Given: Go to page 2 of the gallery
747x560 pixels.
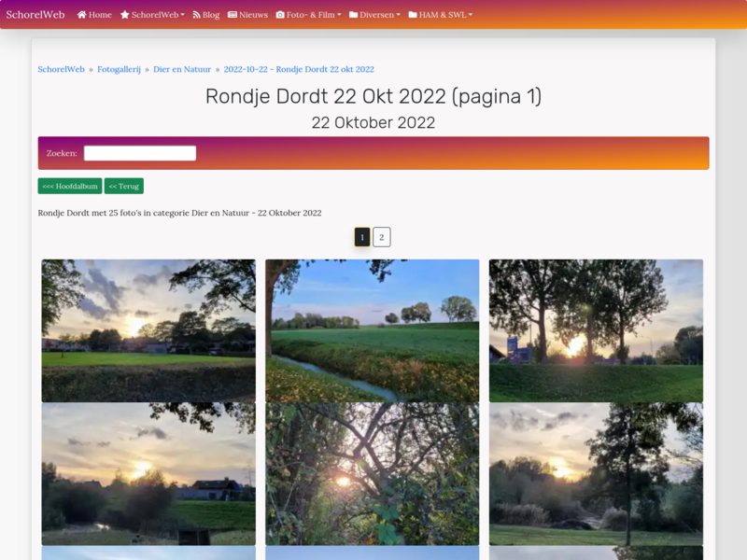Looking at the screenshot, I should pos(381,237).
